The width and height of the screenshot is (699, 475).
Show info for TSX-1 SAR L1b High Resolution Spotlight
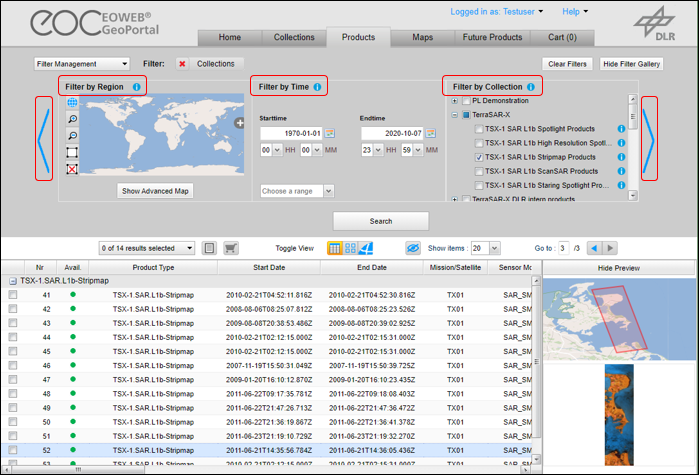621,143
